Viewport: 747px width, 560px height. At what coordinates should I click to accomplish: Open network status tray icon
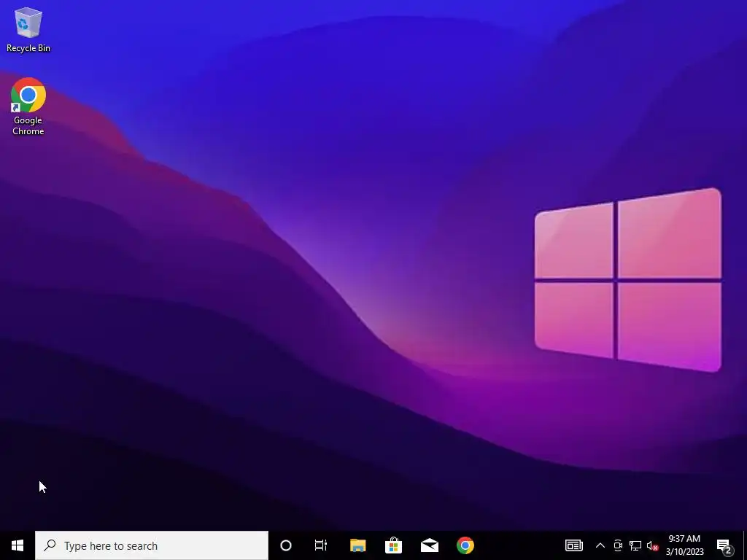tap(635, 545)
